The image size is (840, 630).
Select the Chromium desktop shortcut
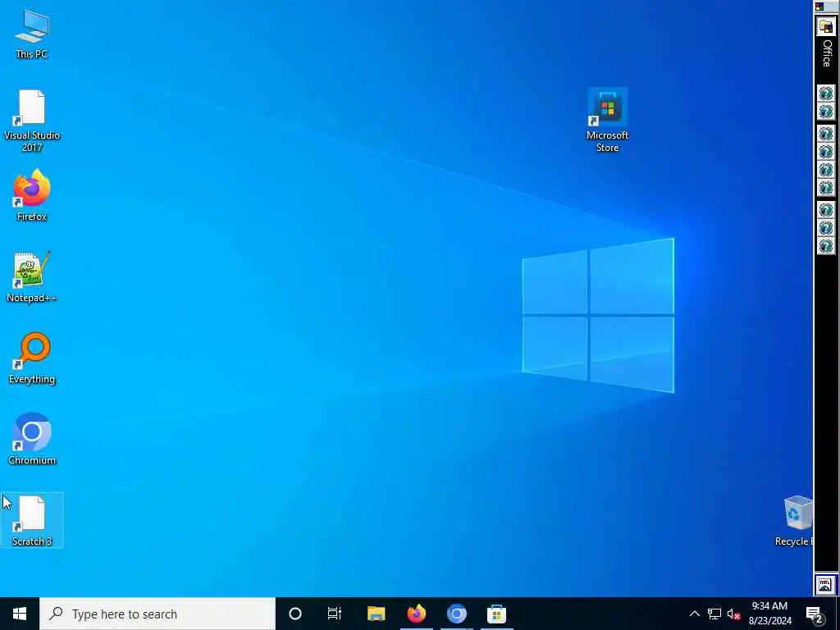32,439
